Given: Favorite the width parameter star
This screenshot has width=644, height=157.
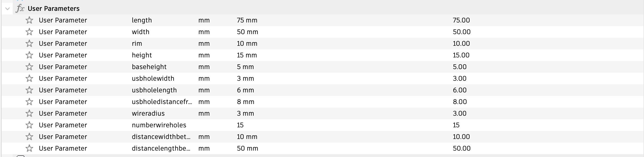Looking at the screenshot, I should point(29,32).
